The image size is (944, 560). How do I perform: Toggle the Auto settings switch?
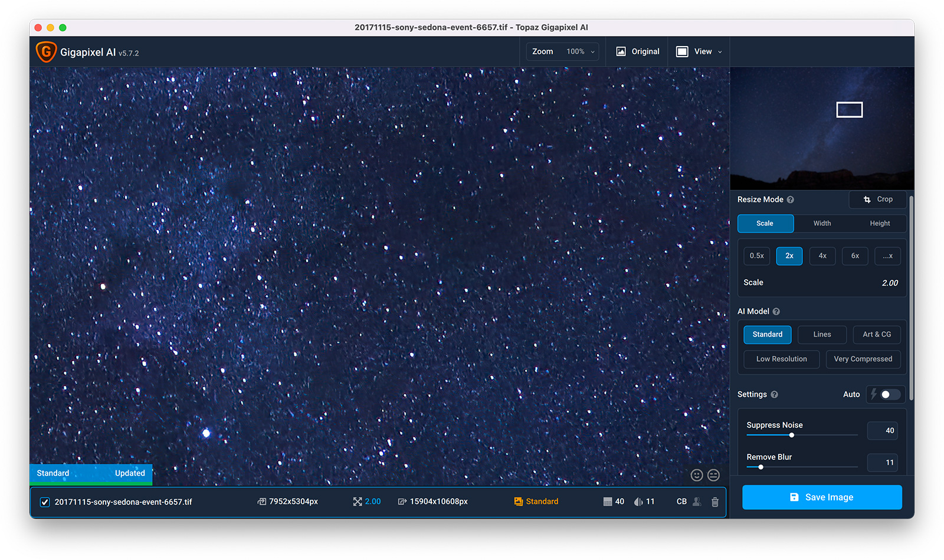[x=885, y=394]
